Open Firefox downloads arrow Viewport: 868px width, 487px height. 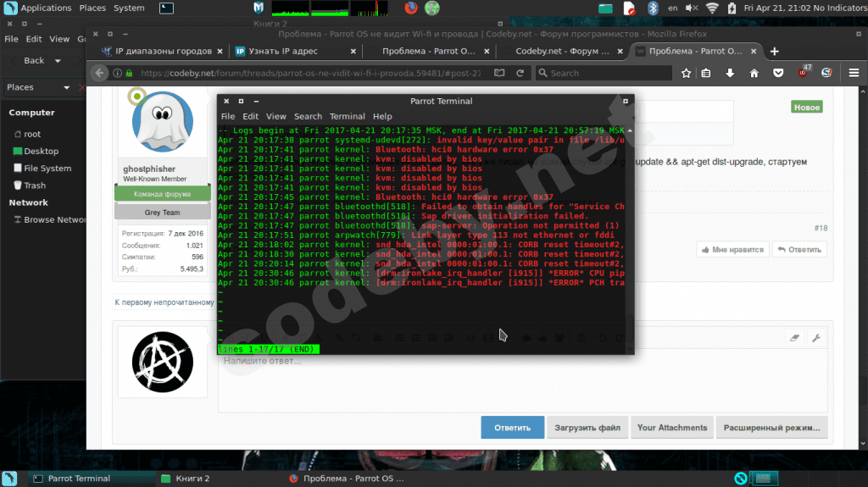tap(730, 73)
